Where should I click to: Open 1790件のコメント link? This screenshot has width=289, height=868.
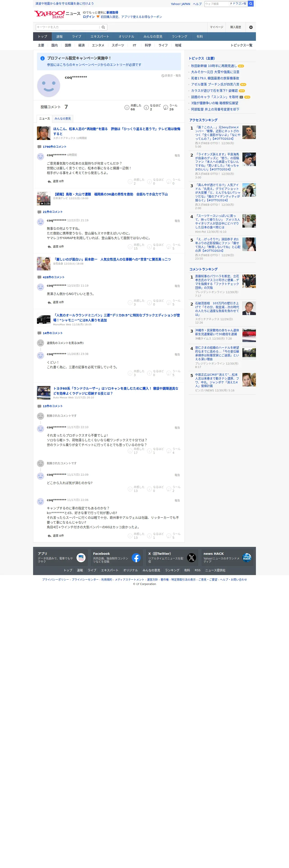click(54, 147)
